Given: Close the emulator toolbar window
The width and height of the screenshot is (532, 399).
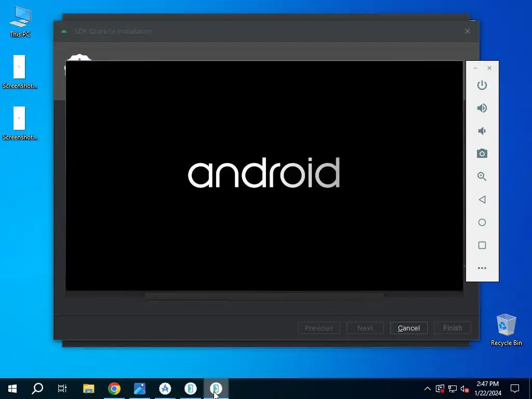Looking at the screenshot, I should coord(489,68).
